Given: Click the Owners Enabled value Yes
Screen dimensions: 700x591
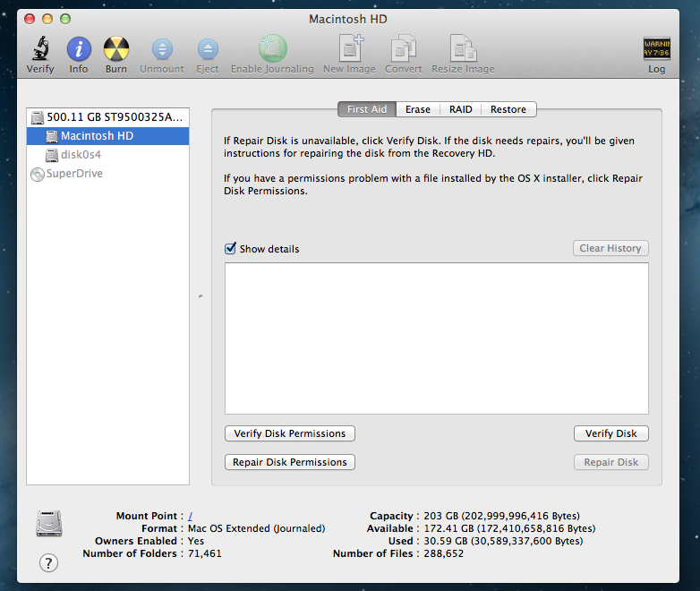Looking at the screenshot, I should click(196, 541).
